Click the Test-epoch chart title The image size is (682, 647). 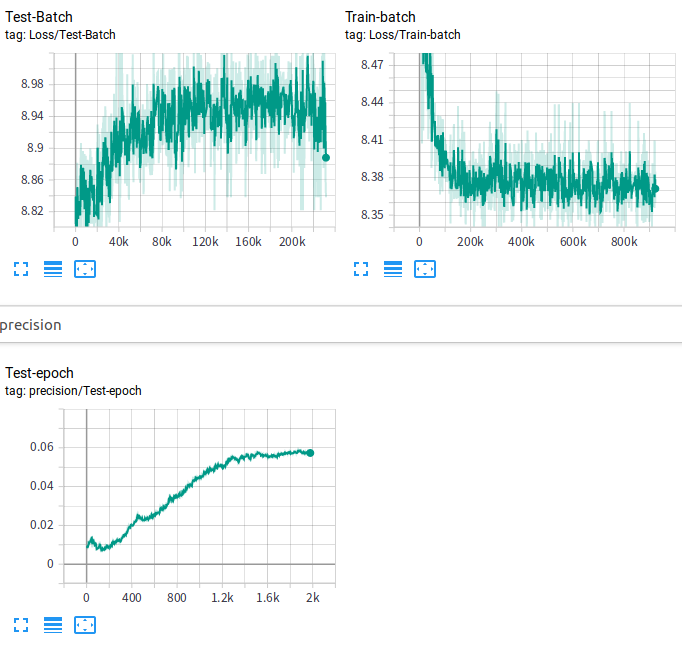click(40, 373)
